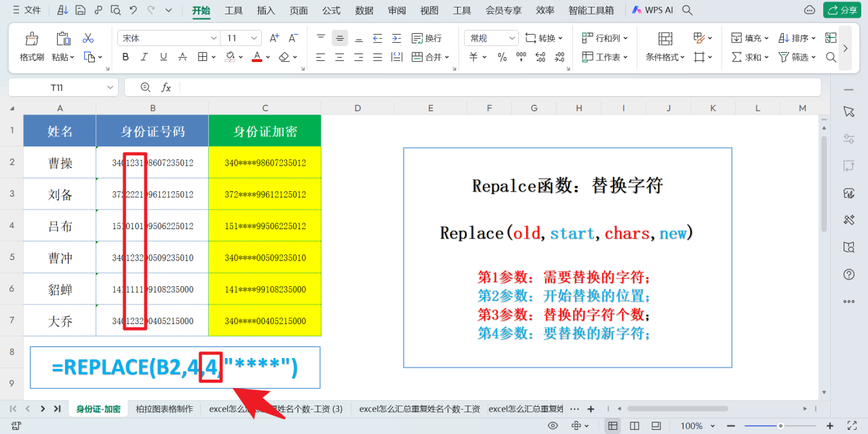The image size is (868, 434).
Task: Open the settings sliders sidebar icon
Action: (848, 138)
